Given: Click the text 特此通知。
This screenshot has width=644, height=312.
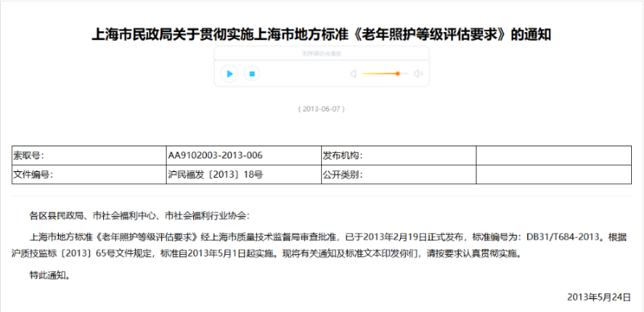Looking at the screenshot, I should [x=50, y=276].
